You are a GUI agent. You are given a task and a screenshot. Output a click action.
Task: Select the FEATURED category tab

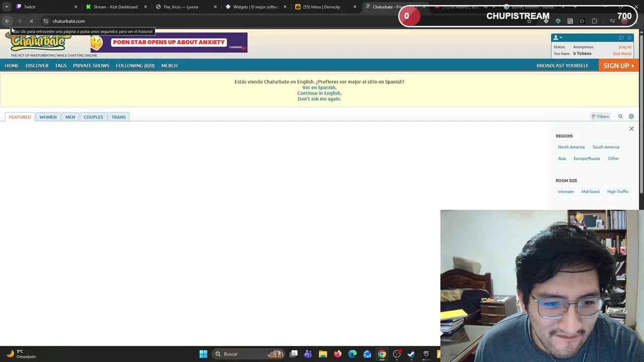[20, 117]
